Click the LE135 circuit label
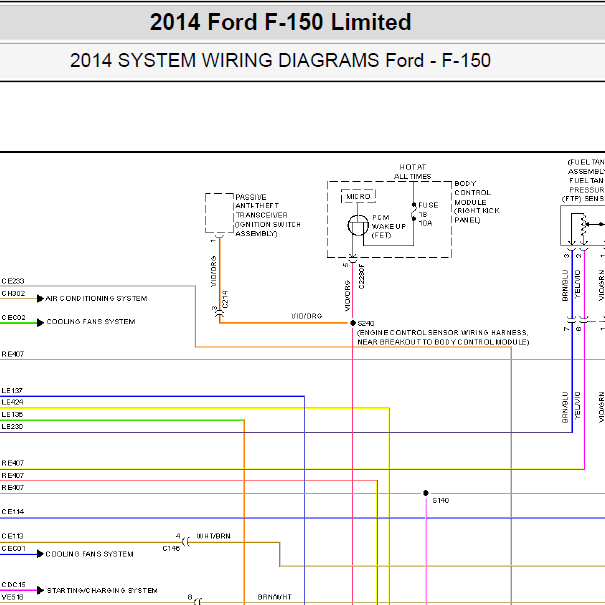Image resolution: width=605 pixels, height=605 pixels. (x=12, y=414)
